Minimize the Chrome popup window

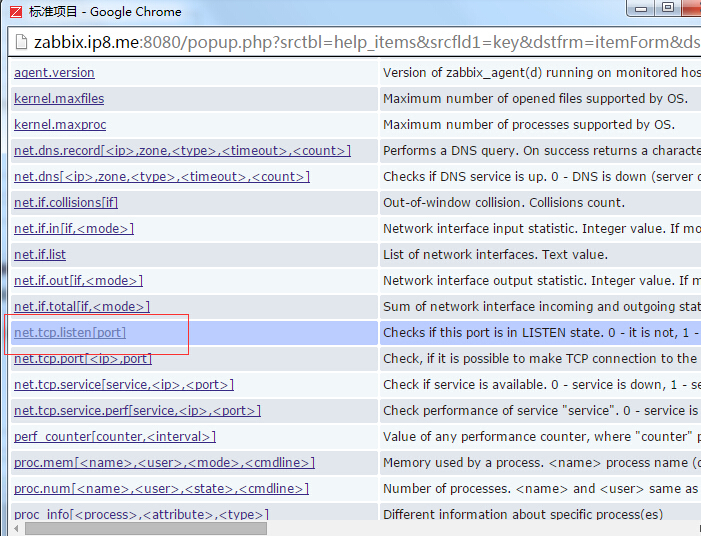tap(641, 8)
